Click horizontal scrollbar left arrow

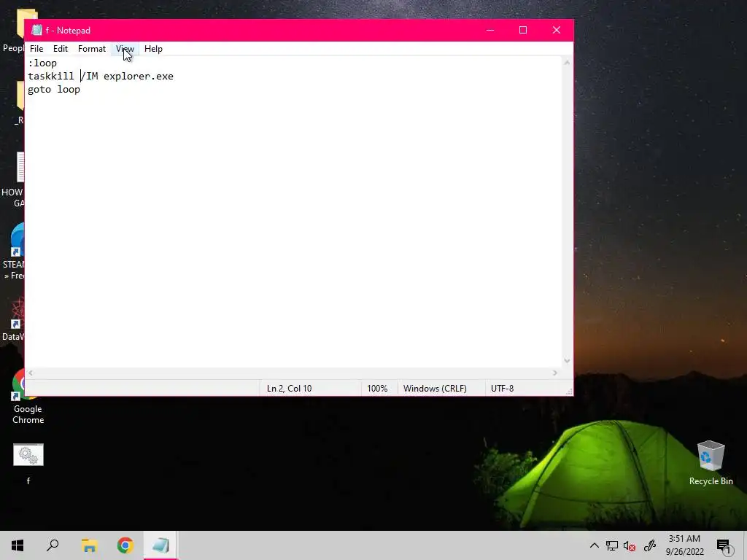pos(31,373)
